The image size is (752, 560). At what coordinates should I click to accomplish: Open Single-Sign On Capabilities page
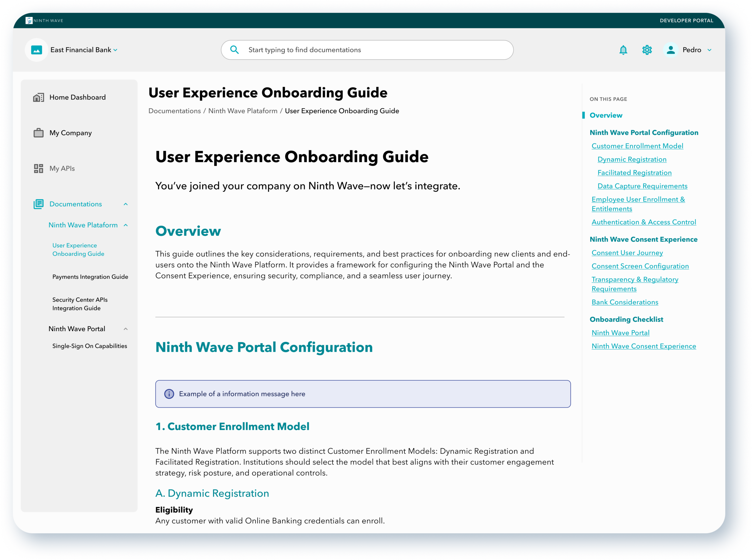[x=90, y=346]
